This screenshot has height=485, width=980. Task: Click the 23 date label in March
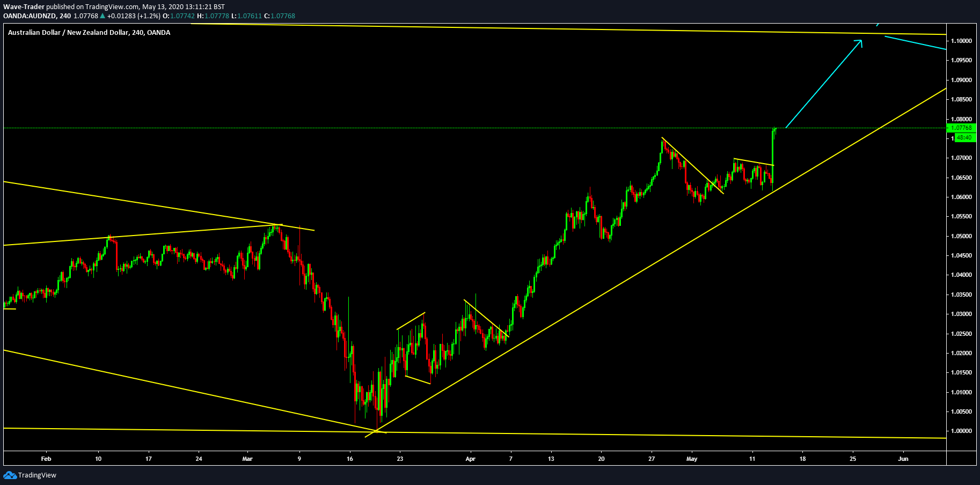(x=400, y=459)
